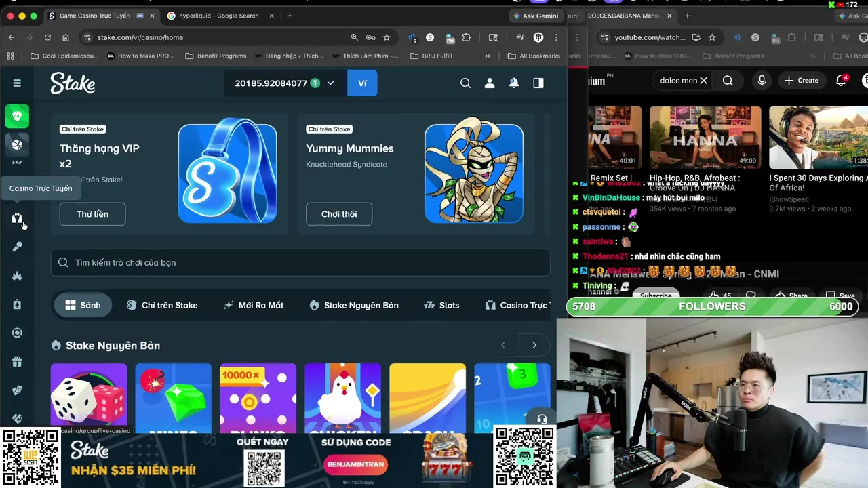The width and height of the screenshot is (868, 488).
Task: Open the Thăng hạng VIP x2 promo image
Action: click(x=227, y=171)
